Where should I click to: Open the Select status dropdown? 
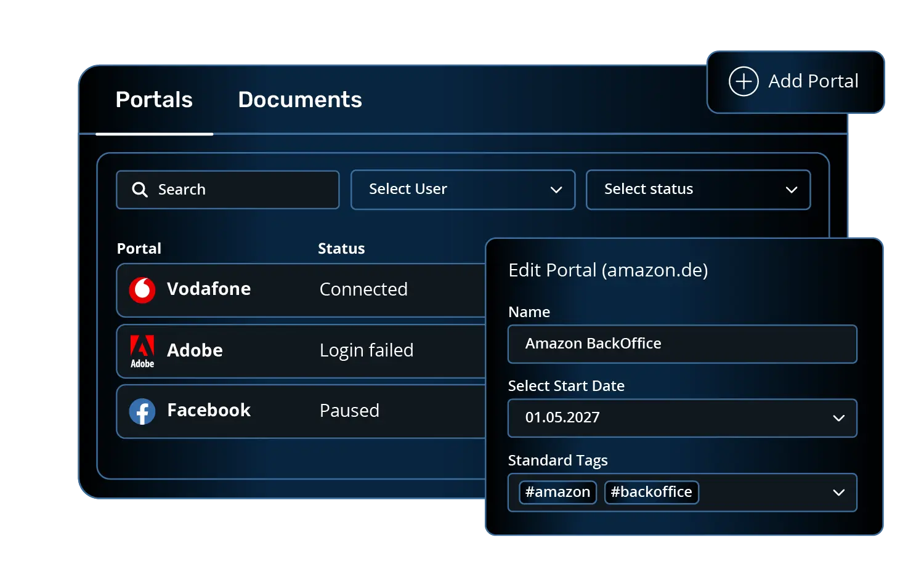pos(699,190)
